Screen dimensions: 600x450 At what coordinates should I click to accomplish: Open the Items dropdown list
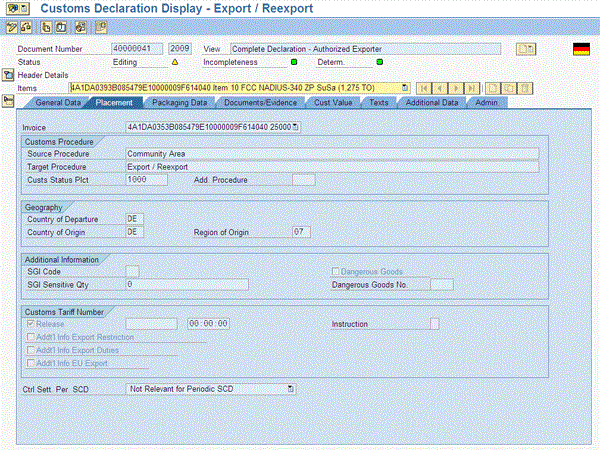click(406, 88)
